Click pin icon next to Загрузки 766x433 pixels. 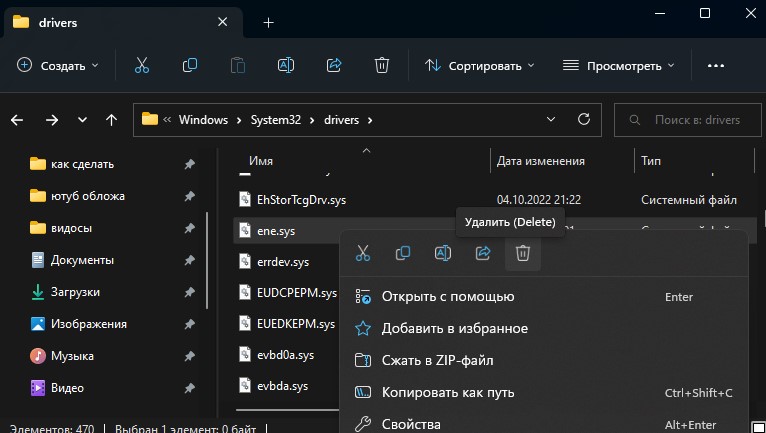pyautogui.click(x=190, y=292)
